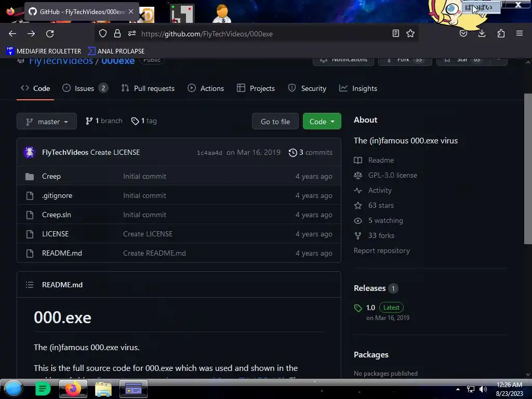The image size is (532, 399).
Task: Toggle the README outline list icon
Action: coord(30,285)
